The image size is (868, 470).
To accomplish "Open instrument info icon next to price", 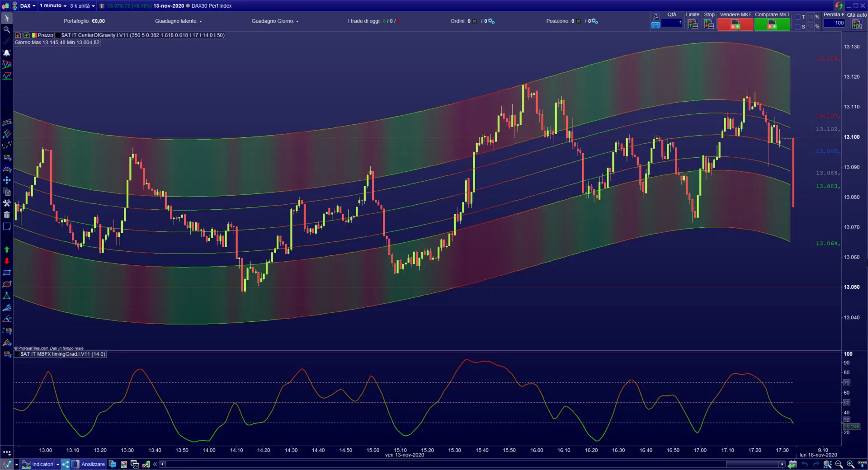I will point(102,6).
